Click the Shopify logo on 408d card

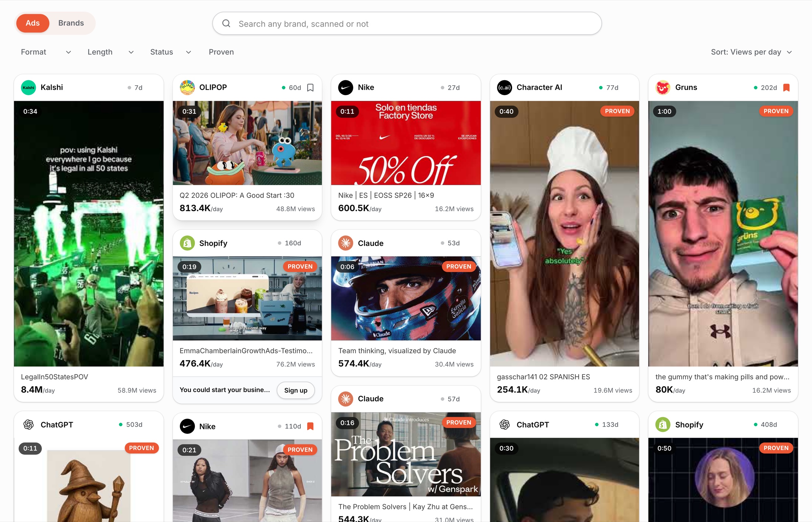(x=663, y=424)
